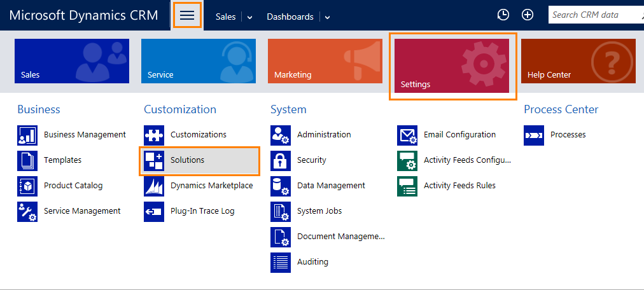Viewport: 644px width, 290px height.
Task: Click the quick create plus icon
Action: tap(528, 15)
